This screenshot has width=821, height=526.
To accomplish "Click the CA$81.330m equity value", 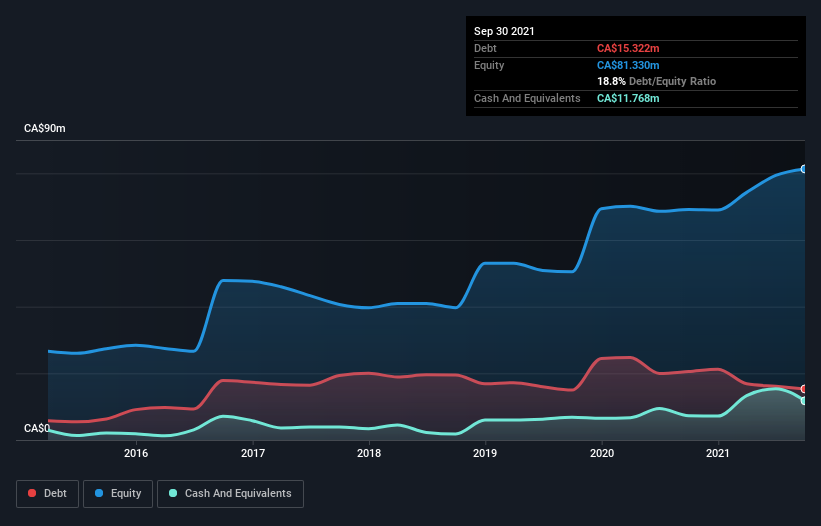I will coord(628,65).
